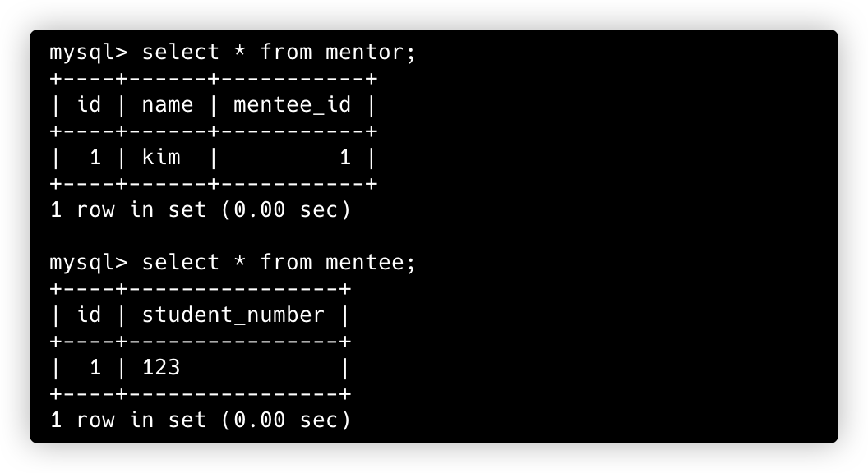Click the id value 1 in mentor row
The width and height of the screenshot is (868, 473).
(x=95, y=157)
